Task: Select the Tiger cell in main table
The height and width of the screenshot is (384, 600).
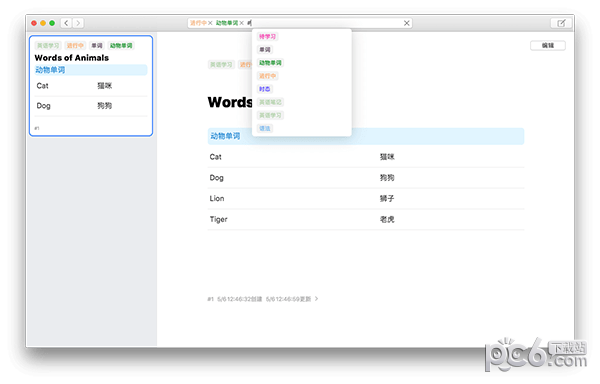Action: [218, 220]
